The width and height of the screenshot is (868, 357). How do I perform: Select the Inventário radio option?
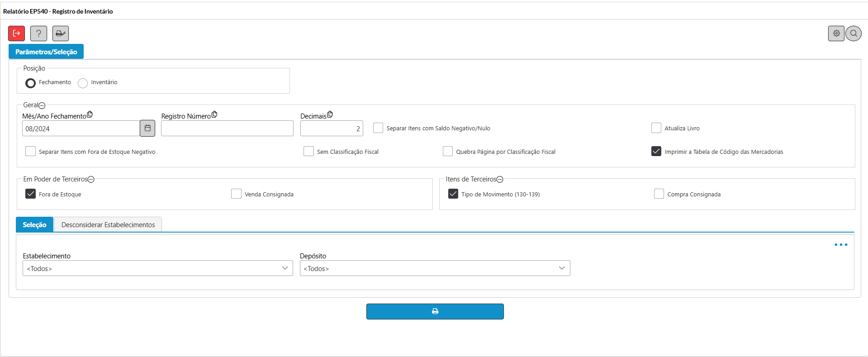pyautogui.click(x=83, y=83)
